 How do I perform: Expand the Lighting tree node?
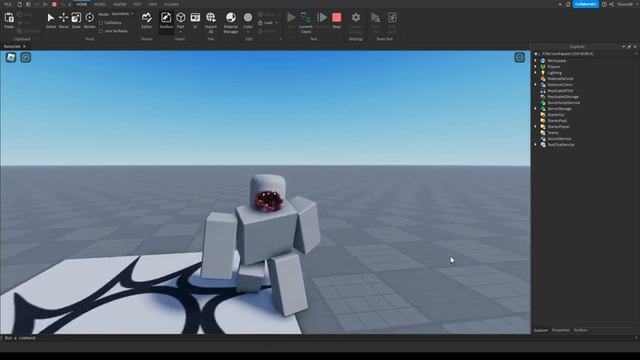536,73
